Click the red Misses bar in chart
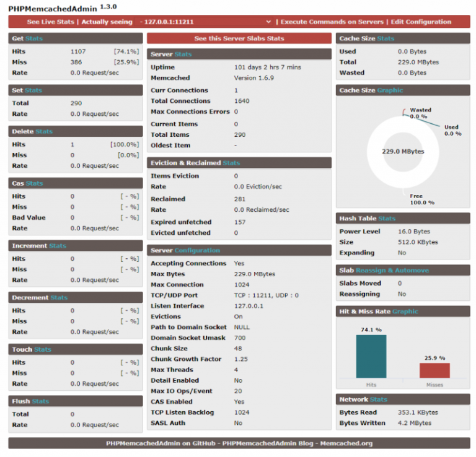The height and width of the screenshot is (457, 476). 434,370
